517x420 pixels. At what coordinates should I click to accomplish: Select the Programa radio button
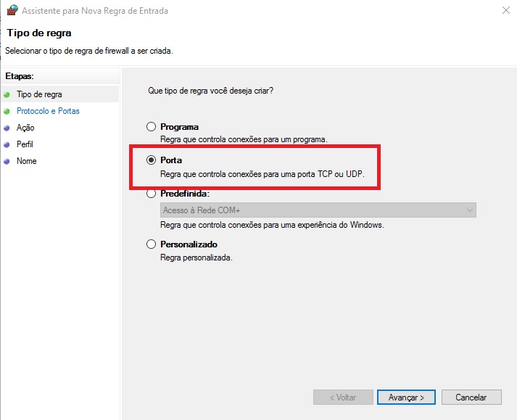(151, 127)
